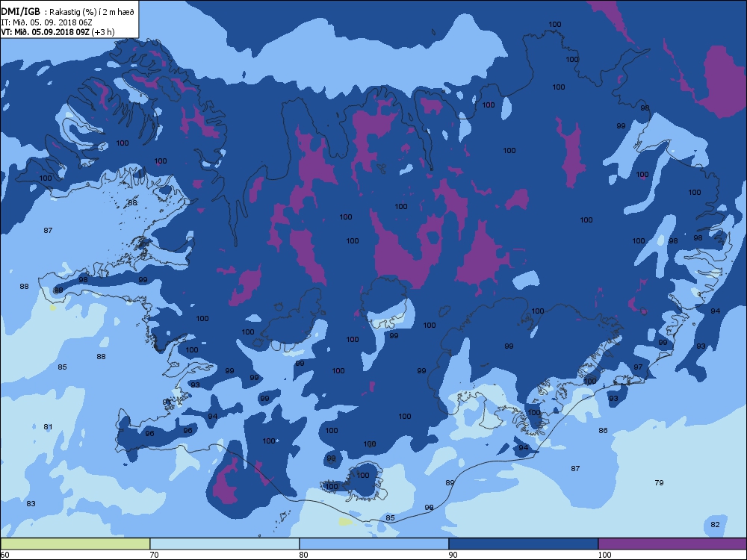The image size is (747, 560).
Task: Click the legend scale label 70
Action: (155, 555)
